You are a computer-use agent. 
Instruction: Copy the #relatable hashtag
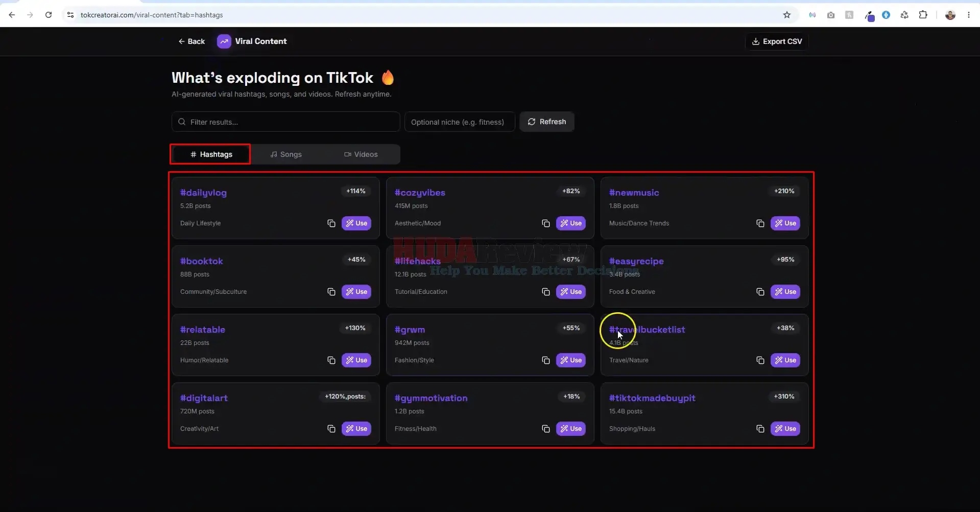click(x=331, y=360)
